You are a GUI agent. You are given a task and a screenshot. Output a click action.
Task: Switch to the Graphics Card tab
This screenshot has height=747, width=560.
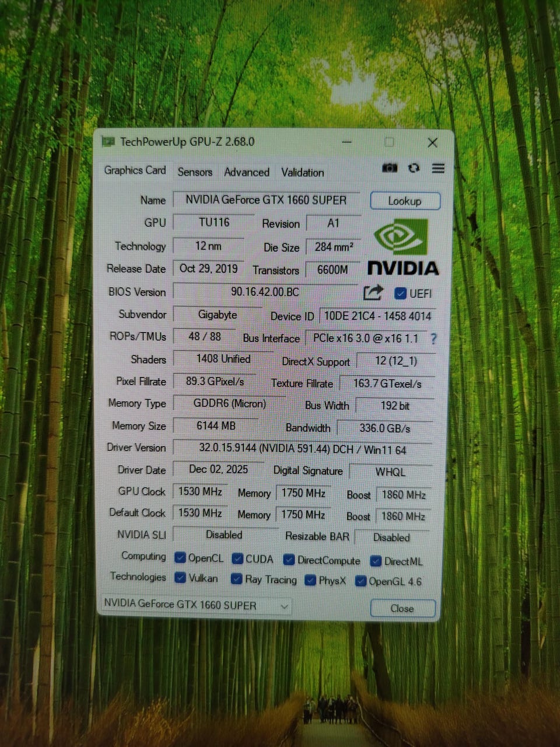pos(135,170)
